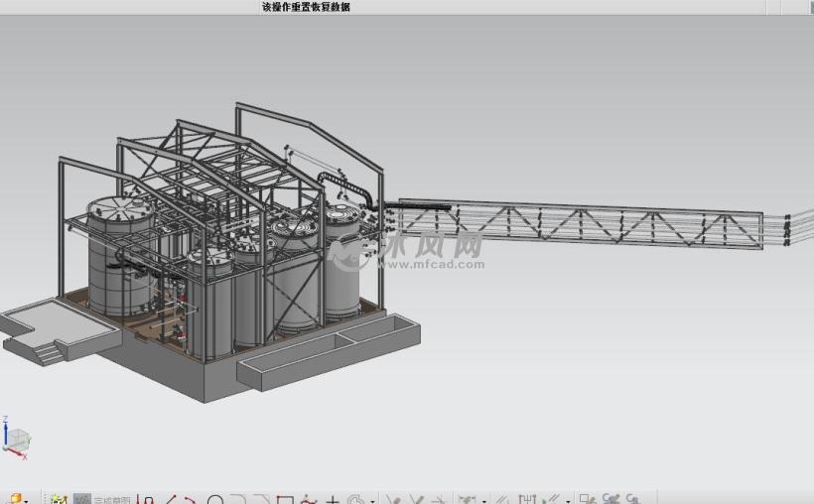The width and height of the screenshot is (814, 504).
Task: Click the sketch-in-task-environment icon
Action: (59, 500)
